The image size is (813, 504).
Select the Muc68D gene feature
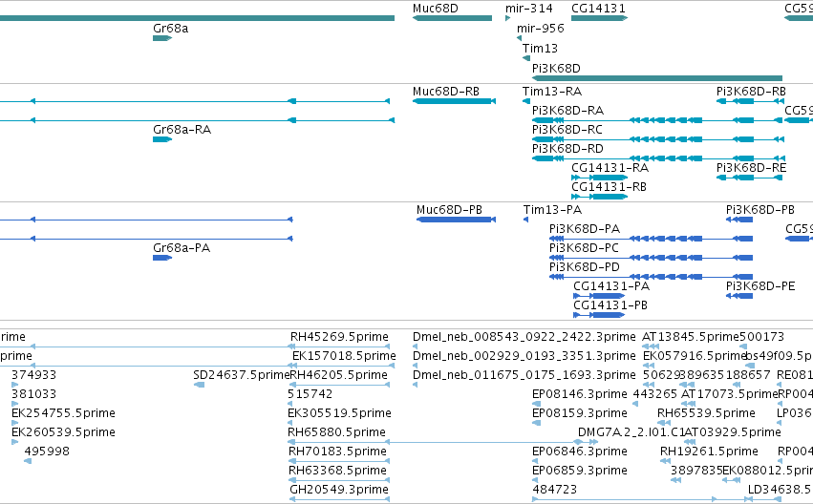tap(452, 18)
